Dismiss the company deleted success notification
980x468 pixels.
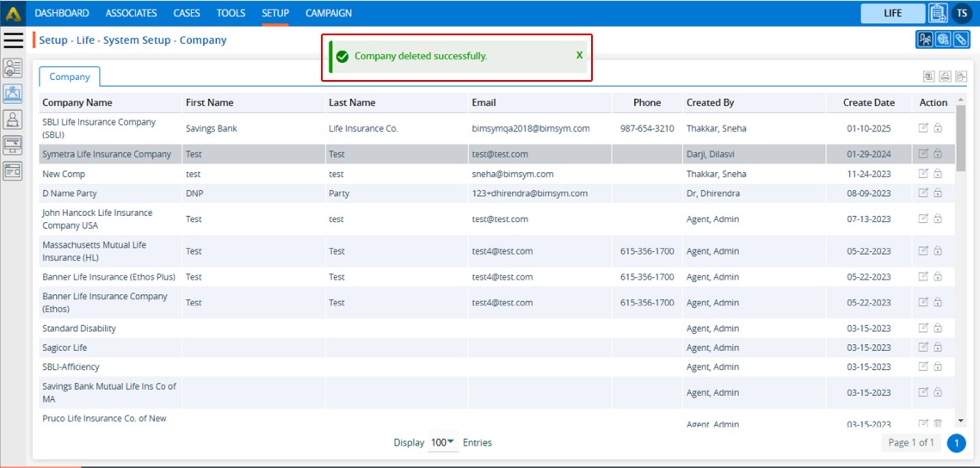coord(579,55)
